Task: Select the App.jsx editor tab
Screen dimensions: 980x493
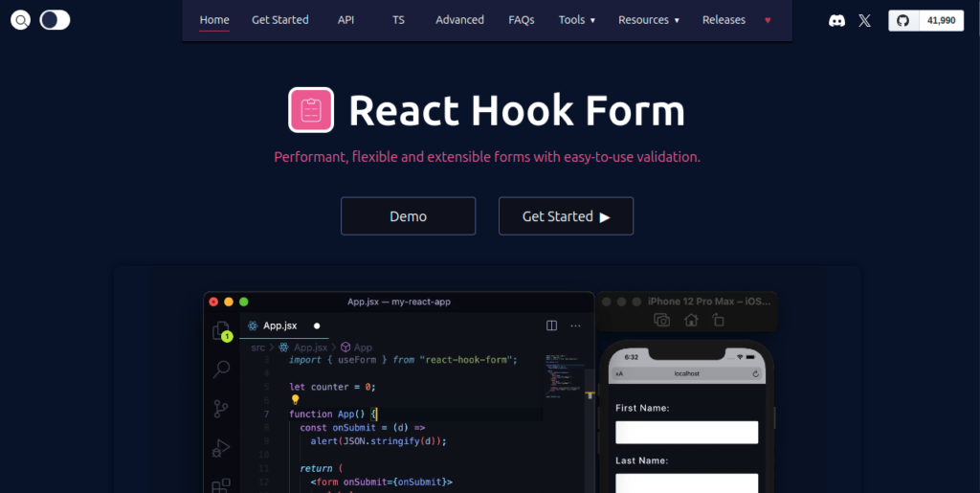Action: (x=283, y=325)
